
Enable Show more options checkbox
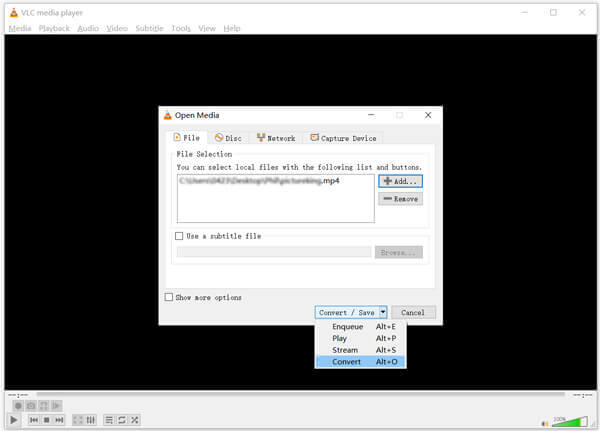click(169, 297)
